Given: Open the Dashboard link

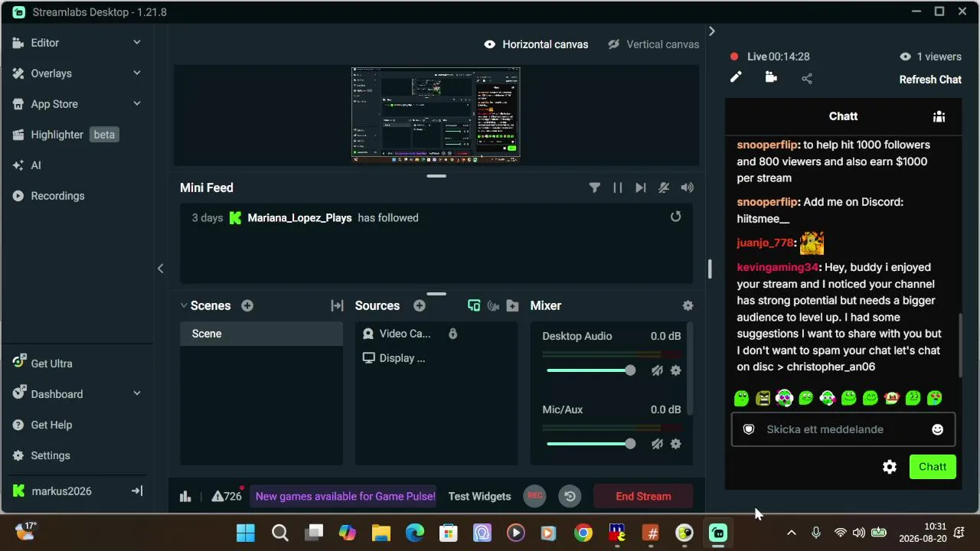Looking at the screenshot, I should pyautogui.click(x=57, y=394).
